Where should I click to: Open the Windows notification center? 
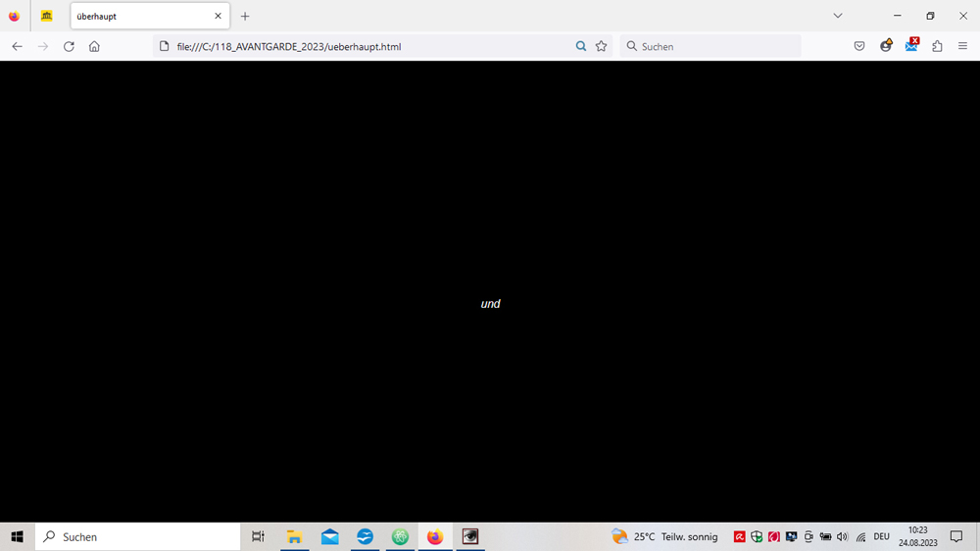click(x=956, y=536)
